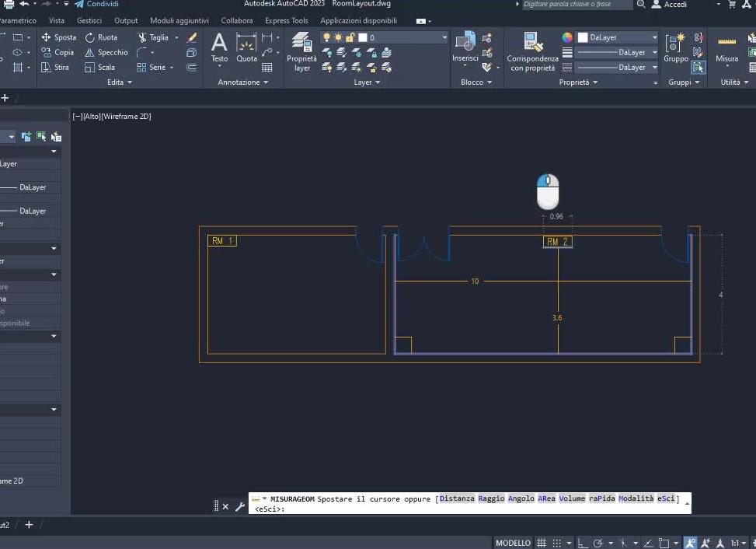Open the DaLayer color dropdown
The image size is (756, 549).
tap(618, 37)
